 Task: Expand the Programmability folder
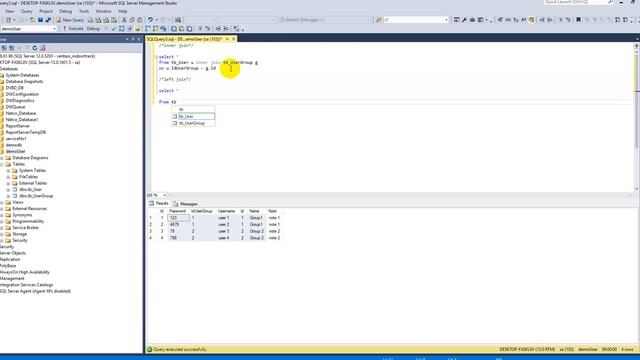click(2, 221)
